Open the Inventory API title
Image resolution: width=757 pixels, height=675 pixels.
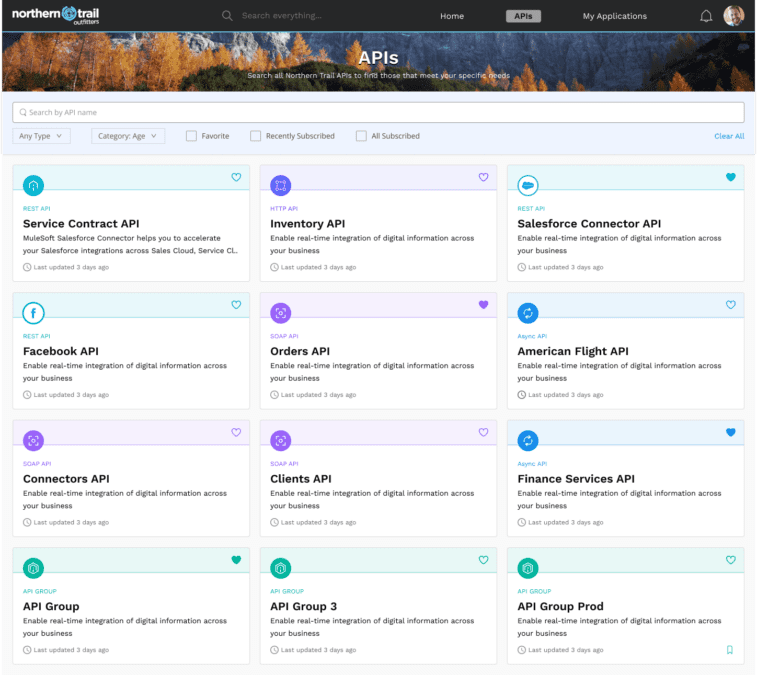[x=308, y=224]
